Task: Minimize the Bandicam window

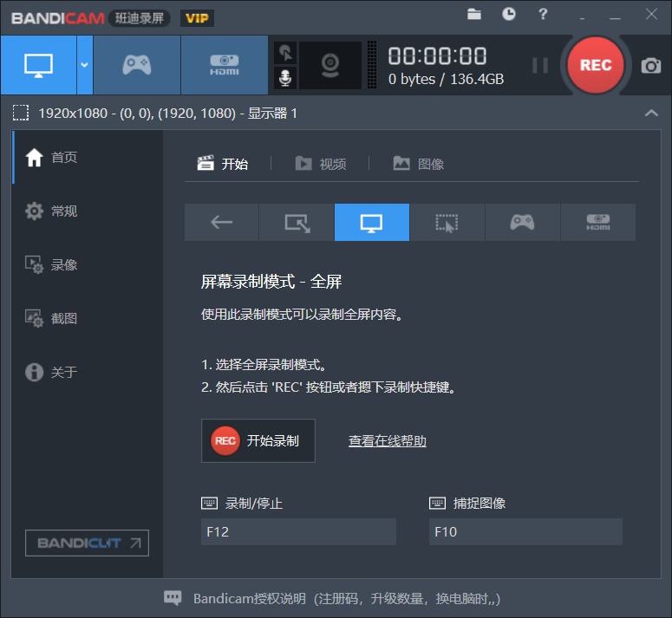Action: (x=616, y=18)
